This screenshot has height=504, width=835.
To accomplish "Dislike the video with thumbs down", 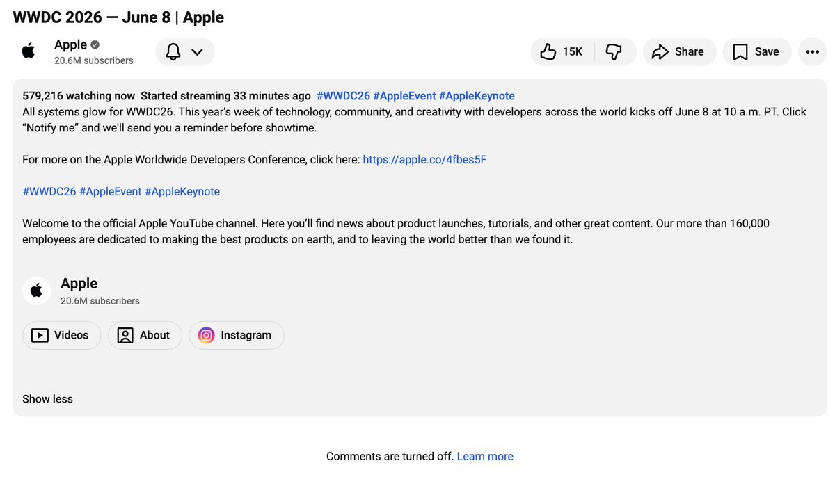I will pyautogui.click(x=614, y=52).
